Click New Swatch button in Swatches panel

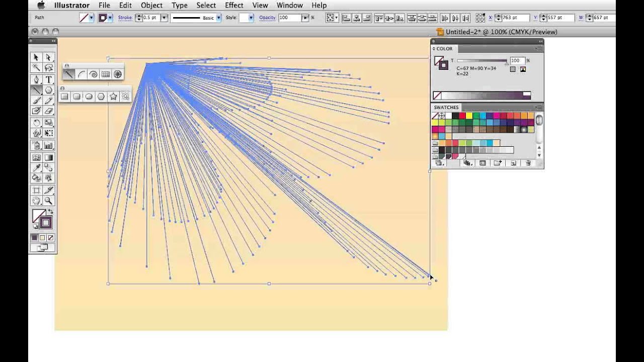pos(513,163)
